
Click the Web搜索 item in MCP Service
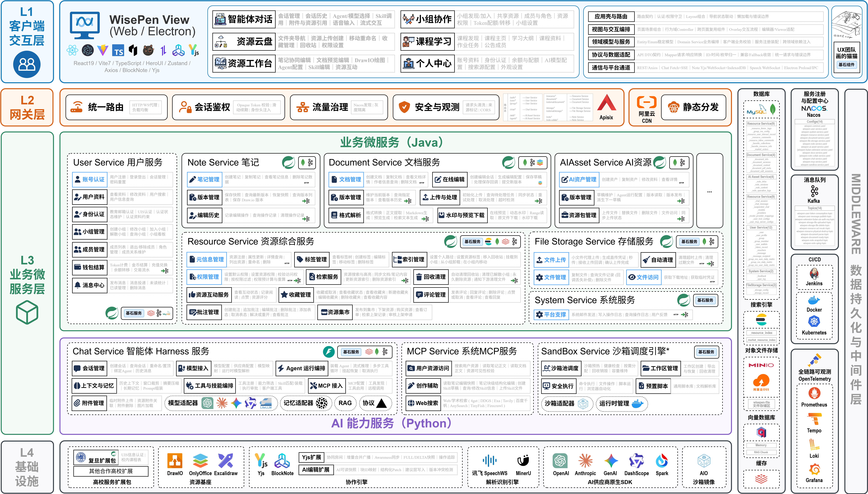click(423, 403)
